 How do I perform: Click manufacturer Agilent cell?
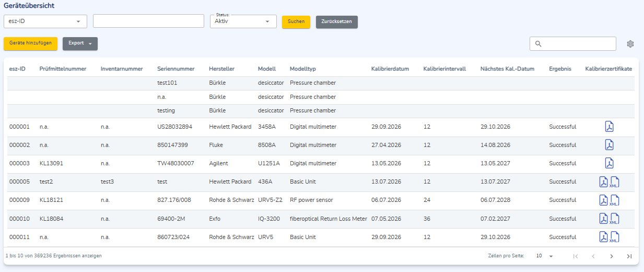tap(218, 163)
